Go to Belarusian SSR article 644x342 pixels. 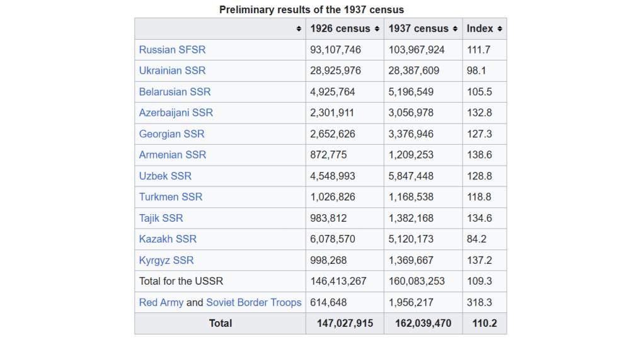(175, 92)
